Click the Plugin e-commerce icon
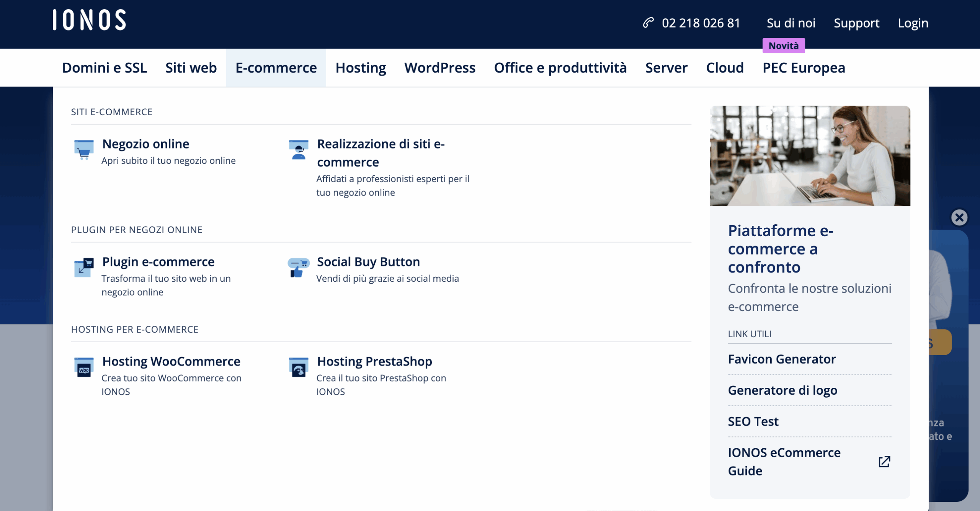The image size is (980, 511). pyautogui.click(x=84, y=267)
